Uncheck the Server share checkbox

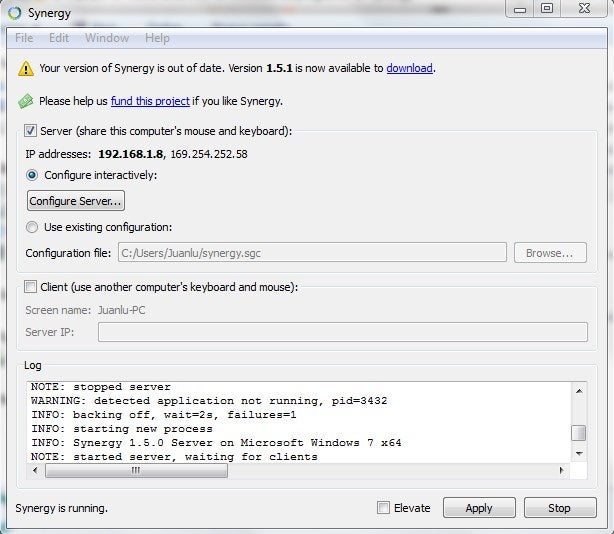[30, 131]
